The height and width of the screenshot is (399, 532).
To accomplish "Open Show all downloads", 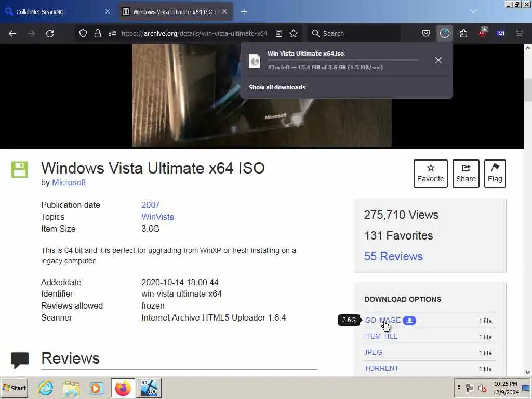I will coord(277,87).
